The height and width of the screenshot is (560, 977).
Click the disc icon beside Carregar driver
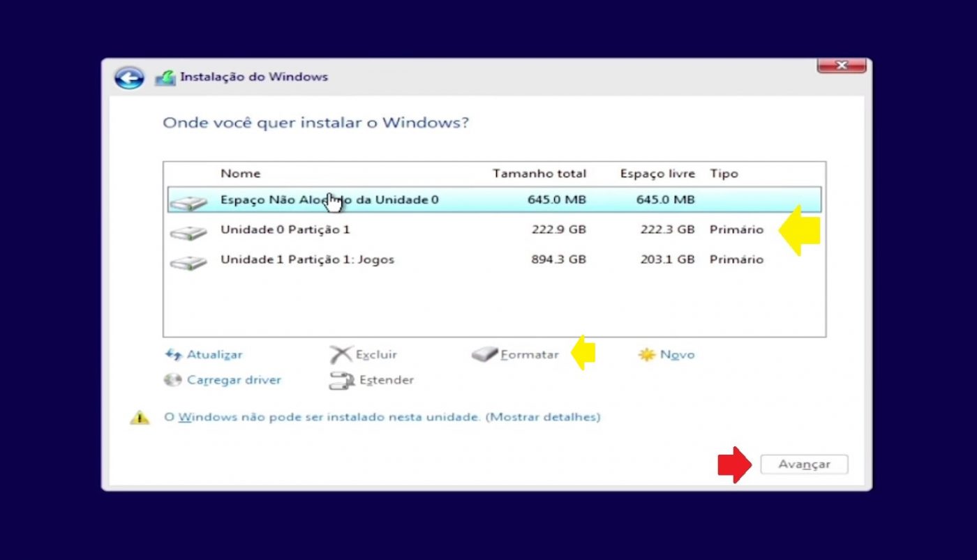[x=172, y=381]
